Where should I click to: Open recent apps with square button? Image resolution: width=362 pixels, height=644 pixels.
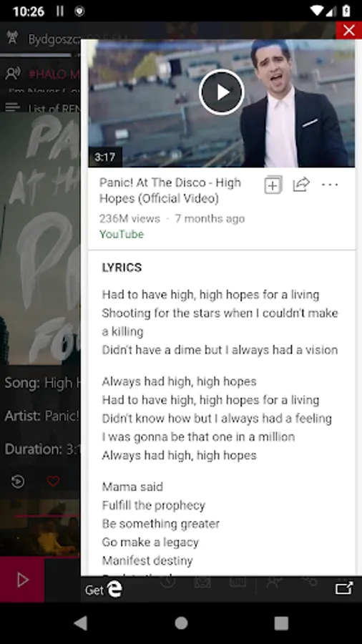(x=281, y=623)
